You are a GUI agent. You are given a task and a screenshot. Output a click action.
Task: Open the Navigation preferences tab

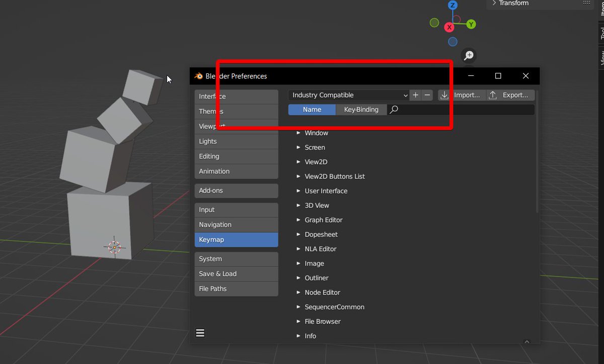[x=236, y=225]
